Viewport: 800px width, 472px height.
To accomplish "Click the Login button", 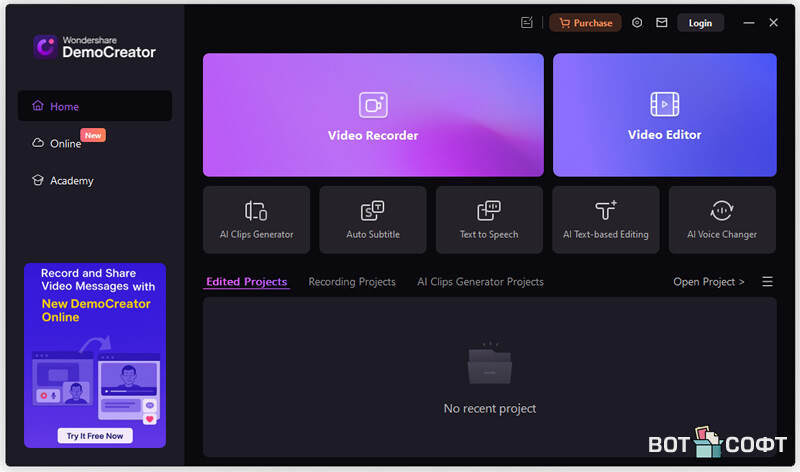I will pyautogui.click(x=700, y=23).
